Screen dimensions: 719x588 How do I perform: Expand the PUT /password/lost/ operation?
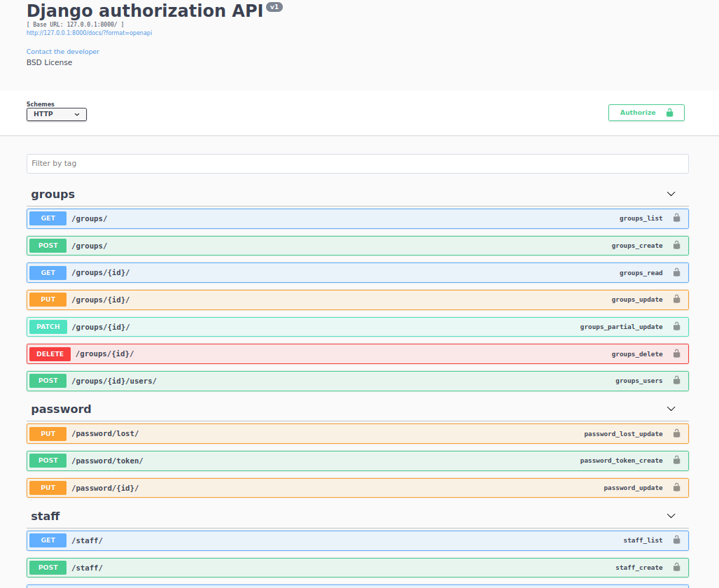coord(358,433)
